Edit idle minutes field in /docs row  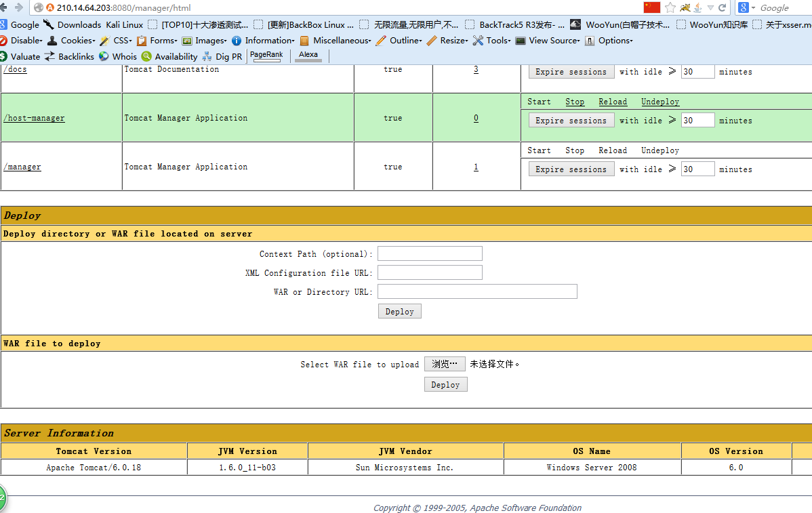coord(697,71)
